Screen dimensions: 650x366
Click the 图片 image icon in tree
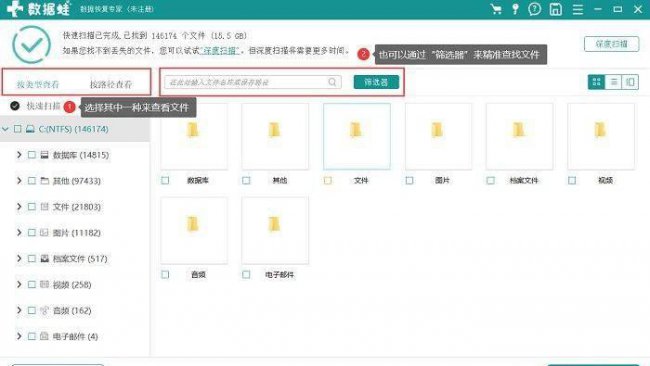tap(44, 233)
